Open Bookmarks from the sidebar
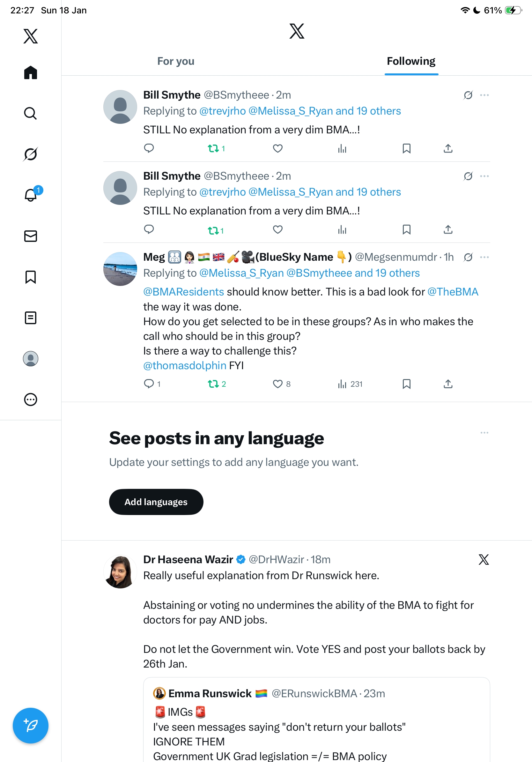The image size is (532, 762). point(31,277)
